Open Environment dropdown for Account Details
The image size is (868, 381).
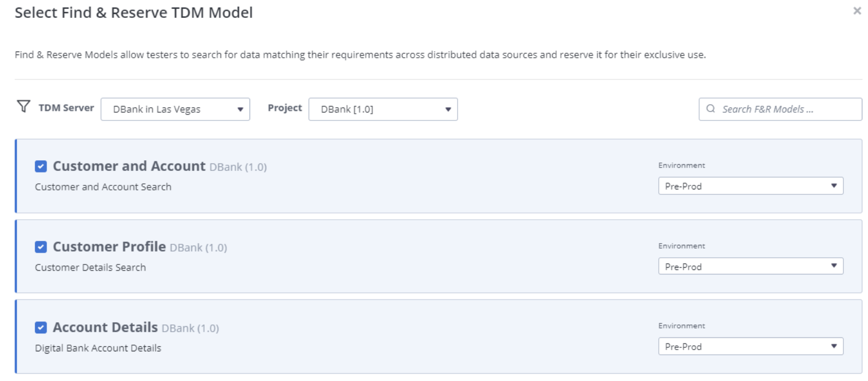pos(751,346)
